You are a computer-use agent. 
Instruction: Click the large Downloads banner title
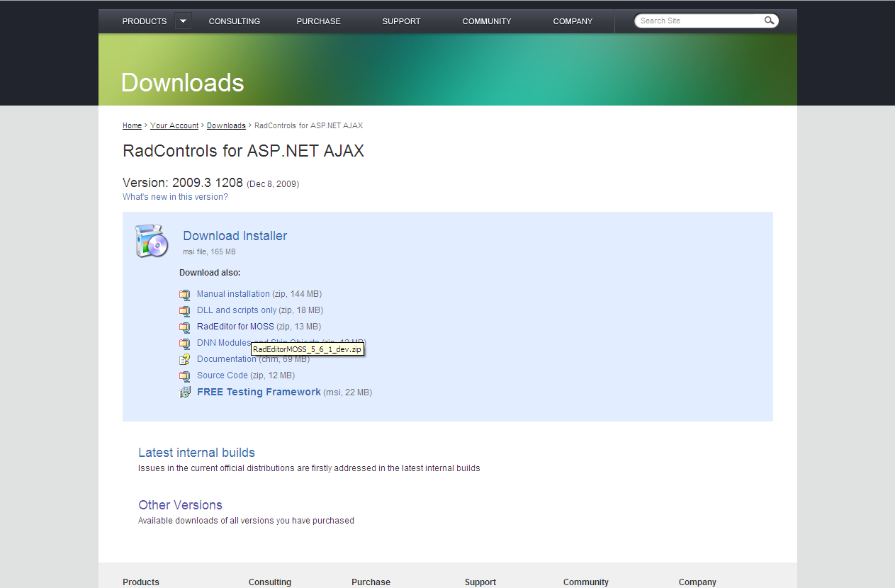(x=182, y=83)
